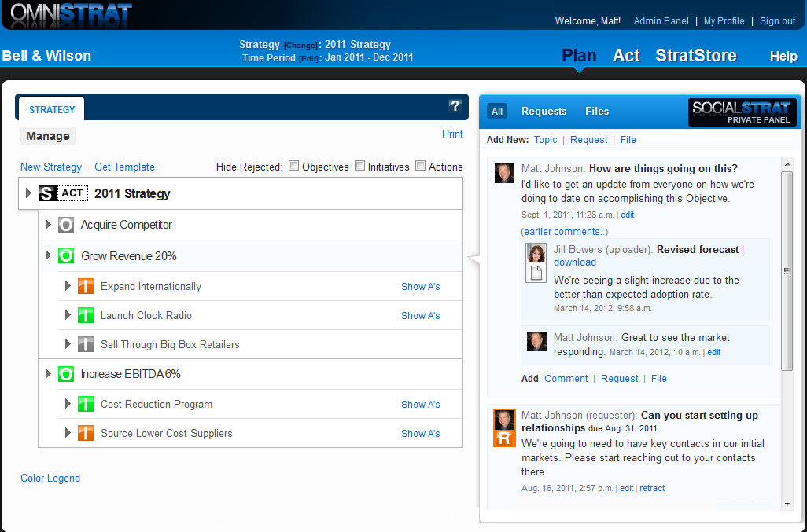Click the SocialStrat Private Panel logo
This screenshot has height=532, width=807.
pyautogui.click(x=742, y=112)
